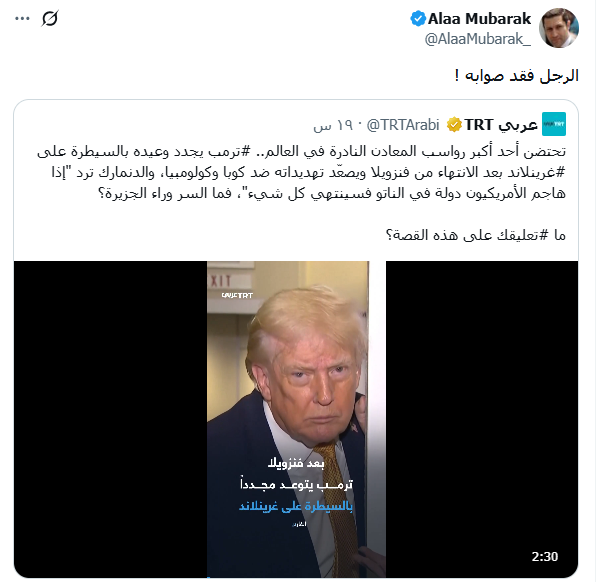The image size is (597, 582).
Task: Click the video progress bar at bottom edge
Action: click(296, 577)
